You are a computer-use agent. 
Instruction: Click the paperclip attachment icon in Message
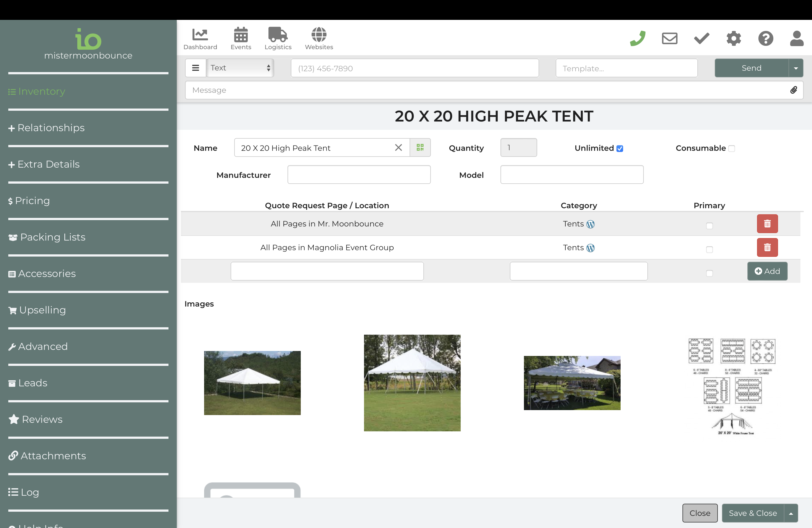pyautogui.click(x=793, y=90)
